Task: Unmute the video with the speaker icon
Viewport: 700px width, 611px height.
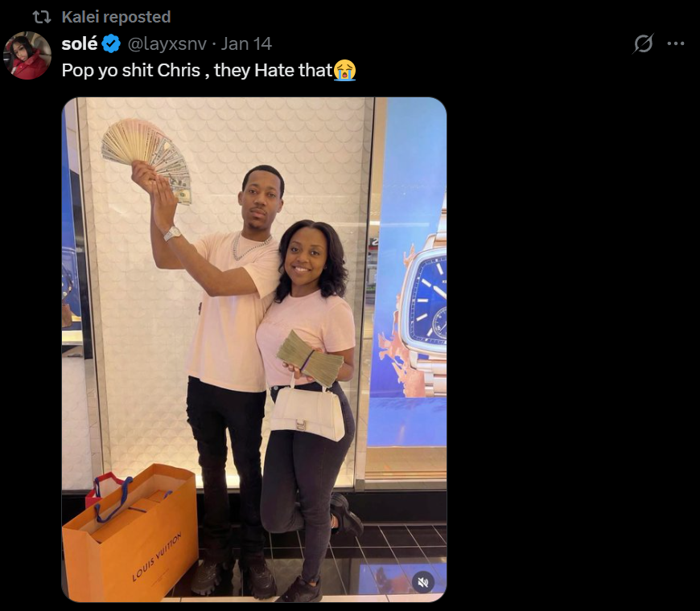Action: click(x=422, y=581)
